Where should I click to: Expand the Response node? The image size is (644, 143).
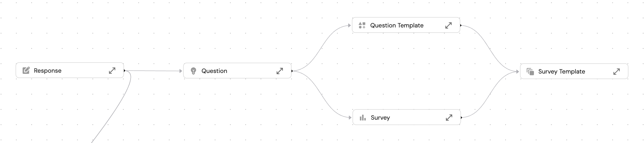point(112,70)
